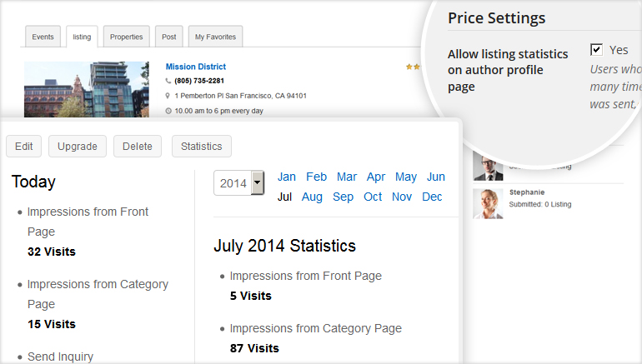Click the 'Send Inquiry' list item

[60, 357]
